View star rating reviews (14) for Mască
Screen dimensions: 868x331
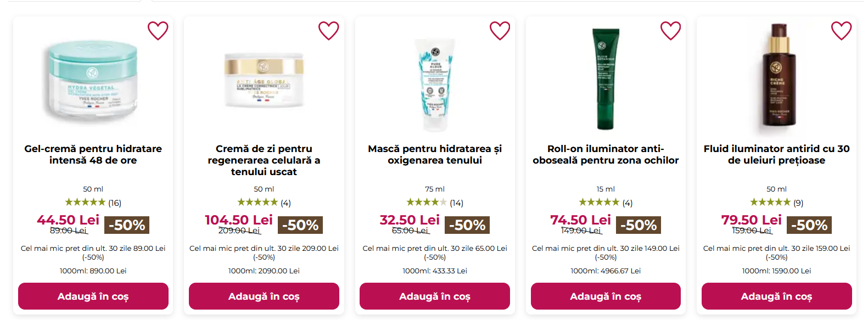(435, 203)
